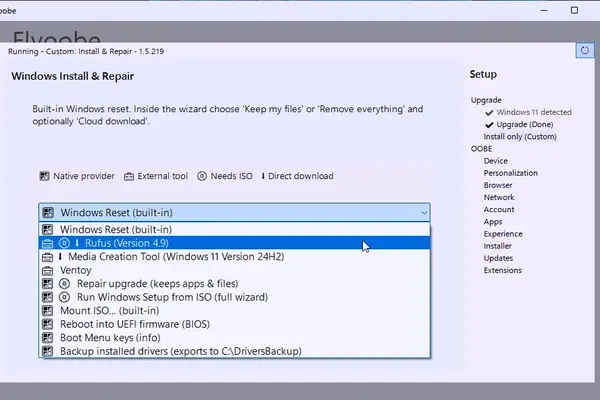Click the Windows Install & Repair heading
This screenshot has height=400, width=600.
click(x=73, y=76)
